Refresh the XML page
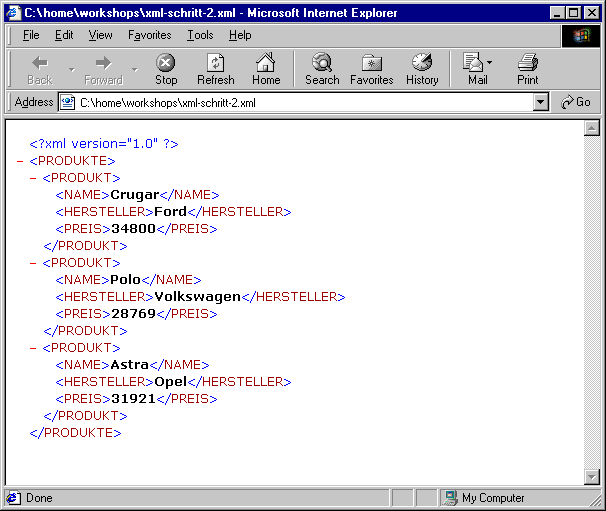Viewport: 606px width, 511px height. point(216,70)
